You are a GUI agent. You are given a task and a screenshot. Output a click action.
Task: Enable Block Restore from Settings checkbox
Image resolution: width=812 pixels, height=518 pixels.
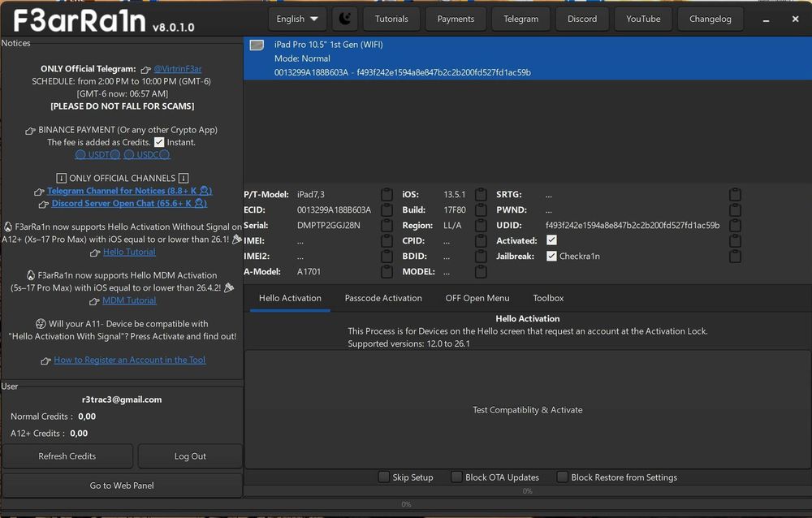pos(563,477)
